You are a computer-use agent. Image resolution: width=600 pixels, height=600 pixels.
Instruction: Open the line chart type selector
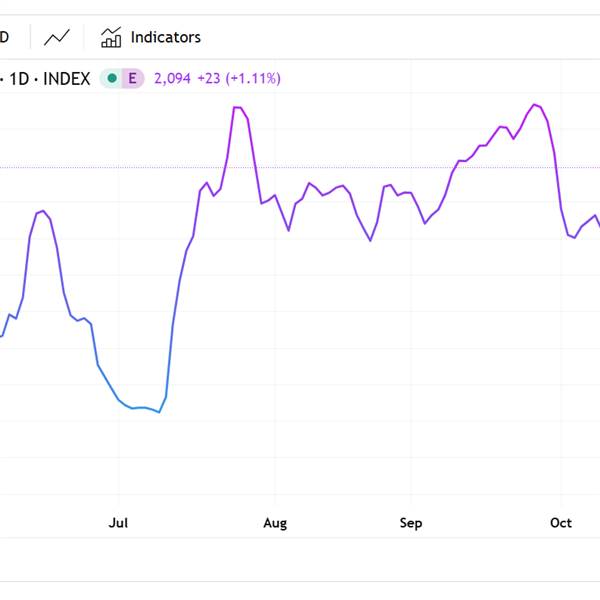(57, 37)
